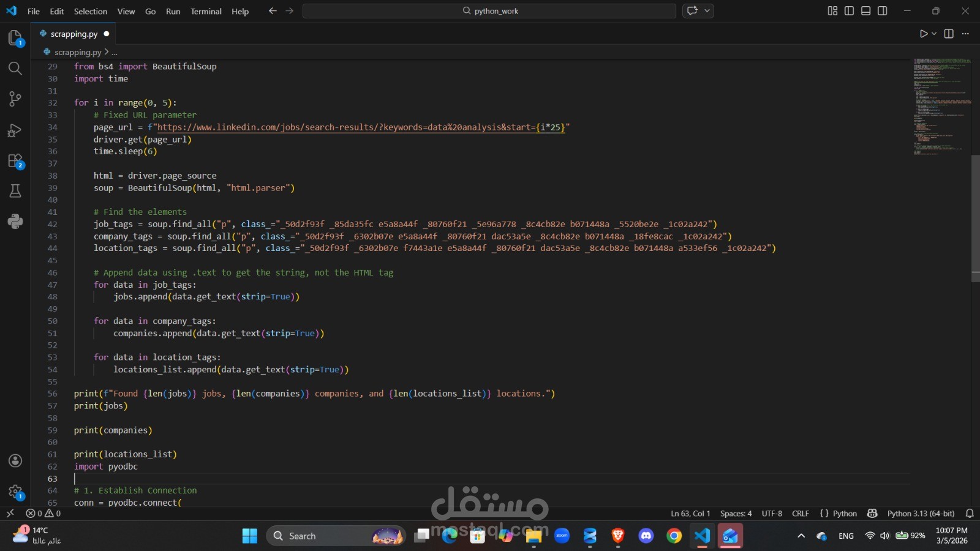Show hidden icons in the system tray
The width and height of the screenshot is (980, 551).
coord(801,536)
